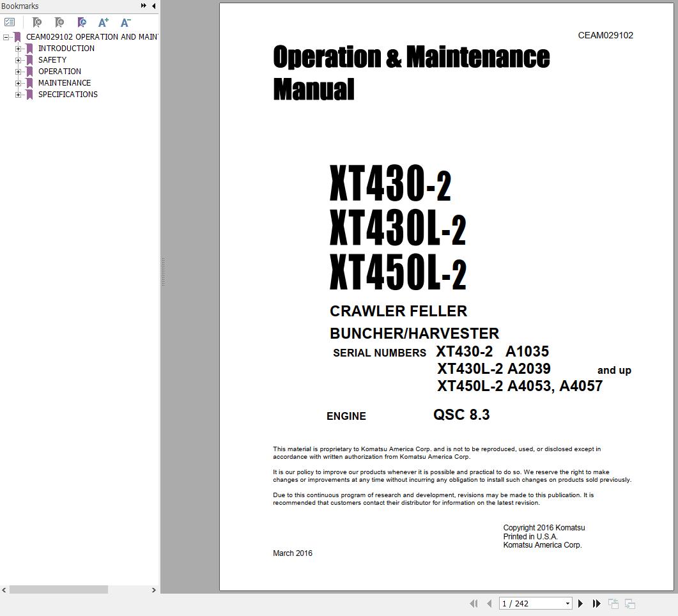This screenshot has height=616, width=678.
Task: Jump to the last page
Action: coord(596,603)
